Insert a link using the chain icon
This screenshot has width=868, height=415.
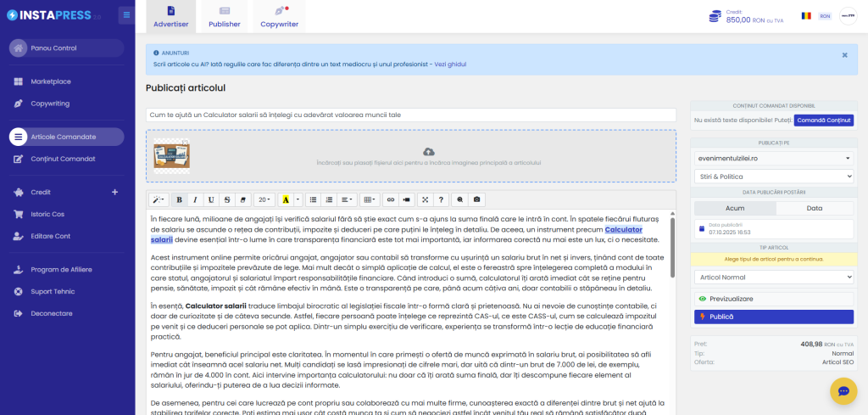click(391, 199)
